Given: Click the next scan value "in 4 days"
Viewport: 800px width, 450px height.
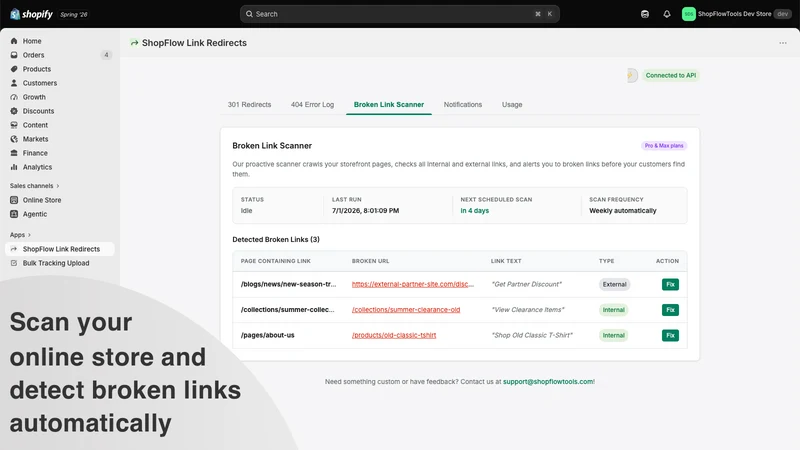Looking at the screenshot, I should [474, 211].
